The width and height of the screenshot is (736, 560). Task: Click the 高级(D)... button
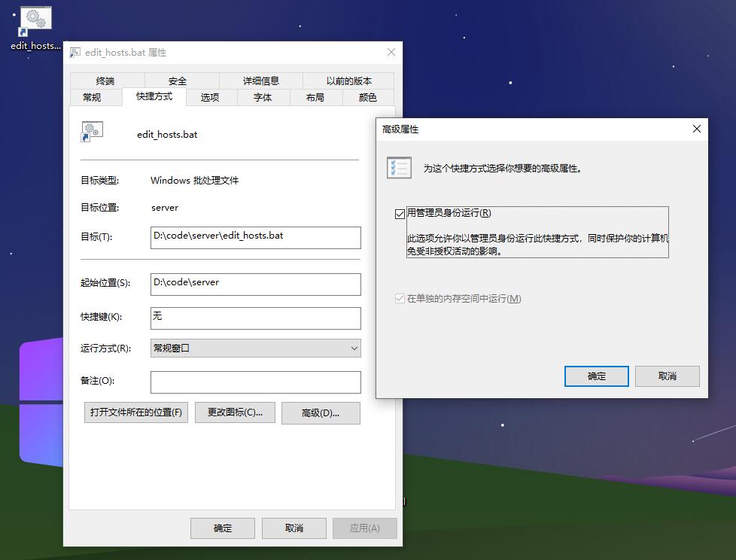point(321,413)
